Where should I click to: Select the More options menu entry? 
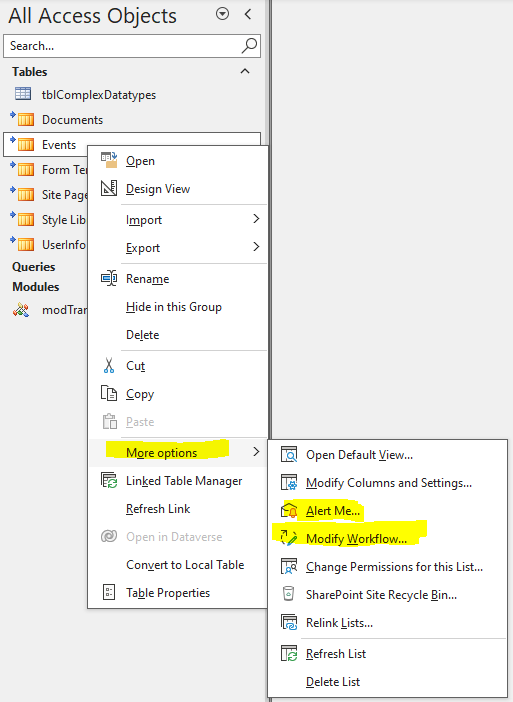click(179, 453)
